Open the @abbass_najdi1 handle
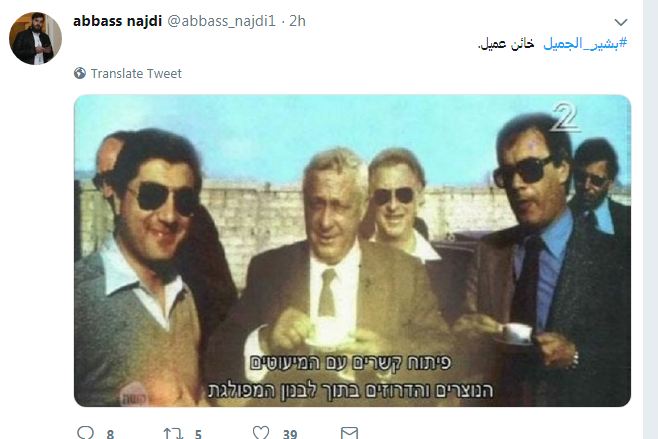This screenshot has width=658, height=439. point(222,21)
